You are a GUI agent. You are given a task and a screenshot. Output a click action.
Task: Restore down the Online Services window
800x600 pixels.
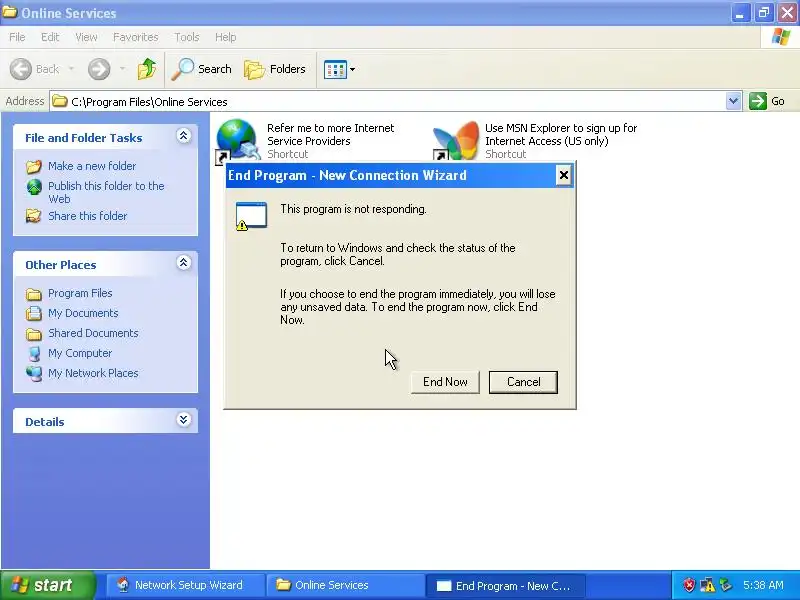coord(764,13)
